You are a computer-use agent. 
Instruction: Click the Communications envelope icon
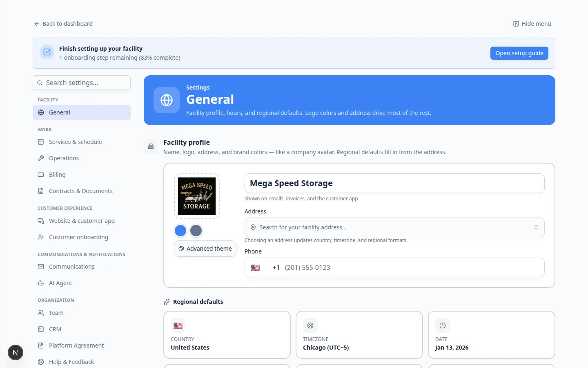click(41, 267)
